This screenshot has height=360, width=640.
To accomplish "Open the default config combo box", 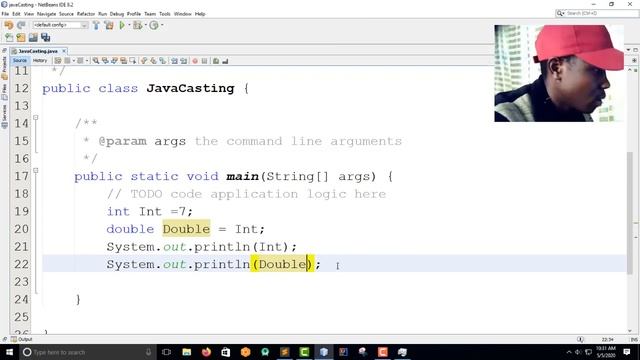I will pos(60,25).
